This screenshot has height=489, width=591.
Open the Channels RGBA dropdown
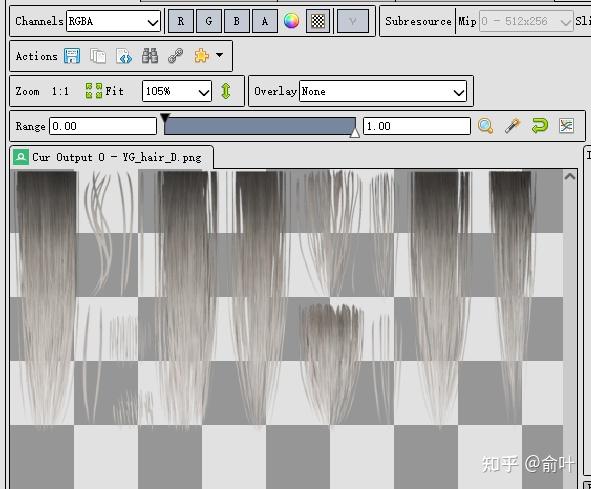click(113, 21)
